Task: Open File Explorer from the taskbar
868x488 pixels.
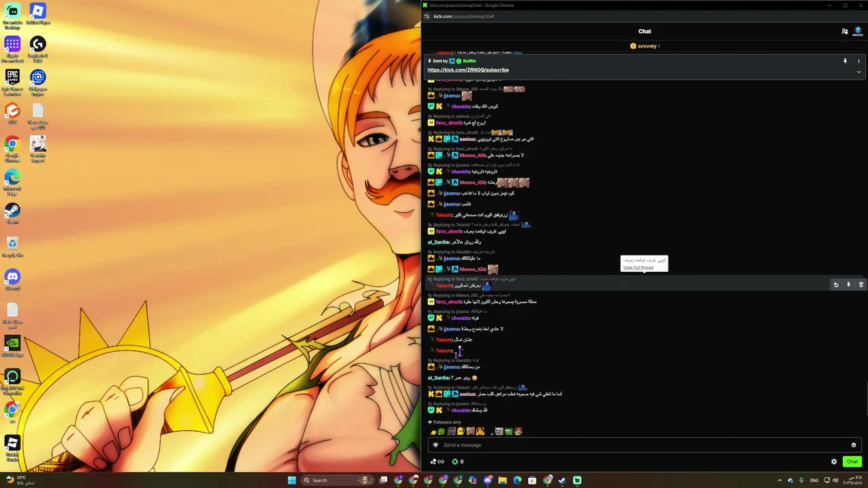Action: pos(502,480)
